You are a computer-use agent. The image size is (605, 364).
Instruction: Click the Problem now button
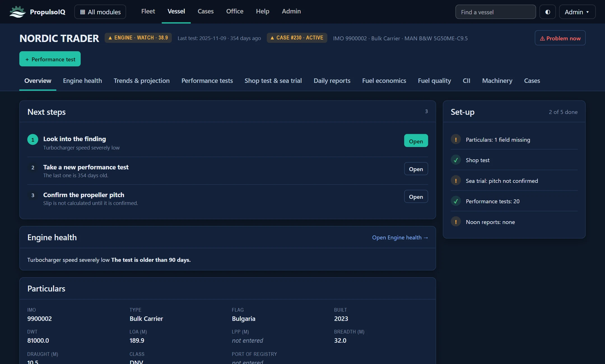(560, 38)
